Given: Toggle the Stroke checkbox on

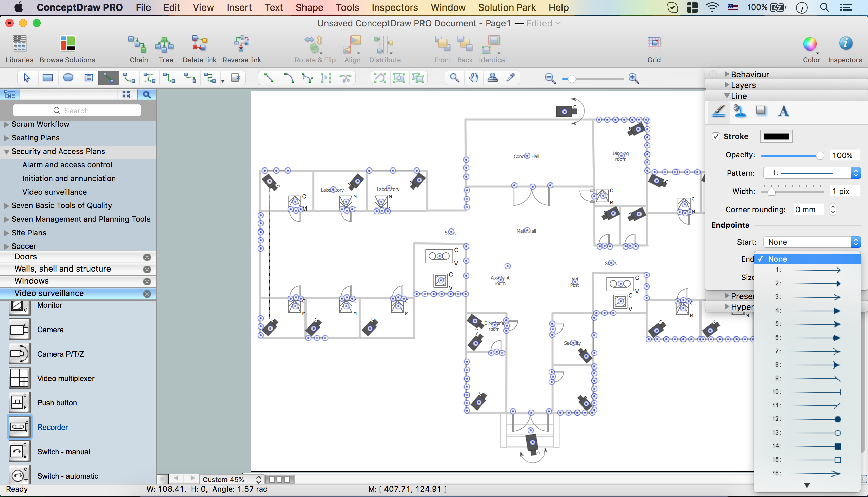Looking at the screenshot, I should (x=716, y=136).
